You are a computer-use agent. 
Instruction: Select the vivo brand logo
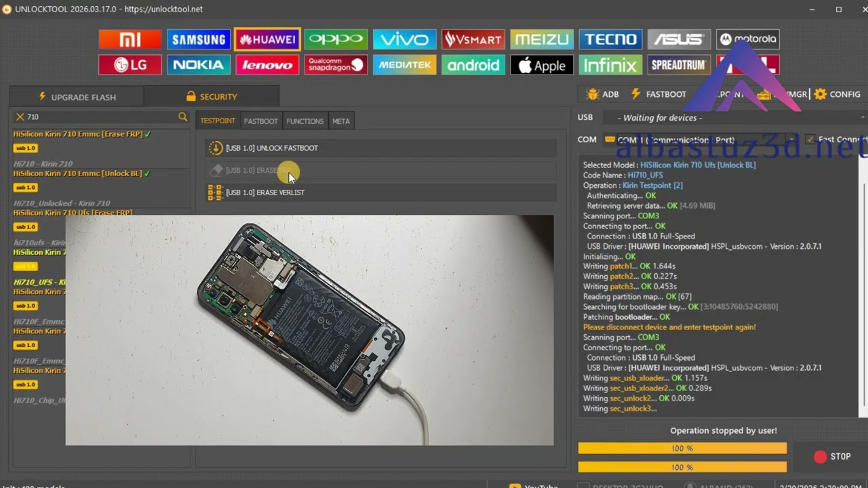[405, 39]
